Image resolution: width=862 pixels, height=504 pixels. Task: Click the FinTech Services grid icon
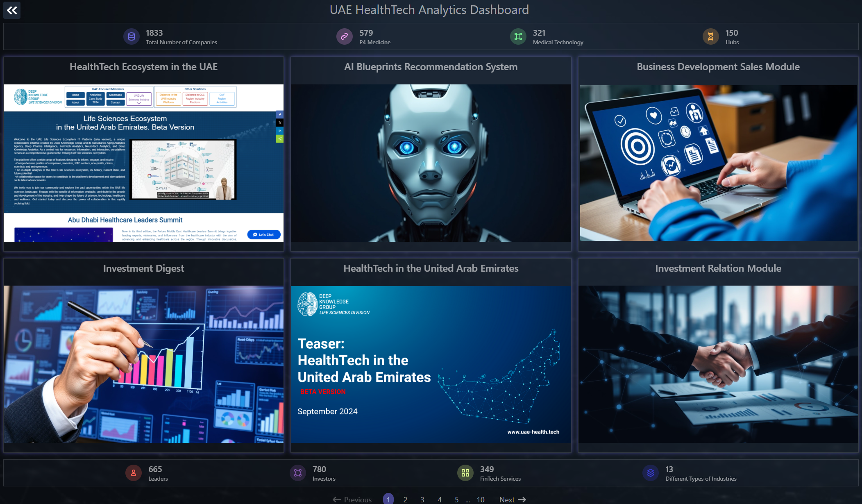click(x=465, y=473)
